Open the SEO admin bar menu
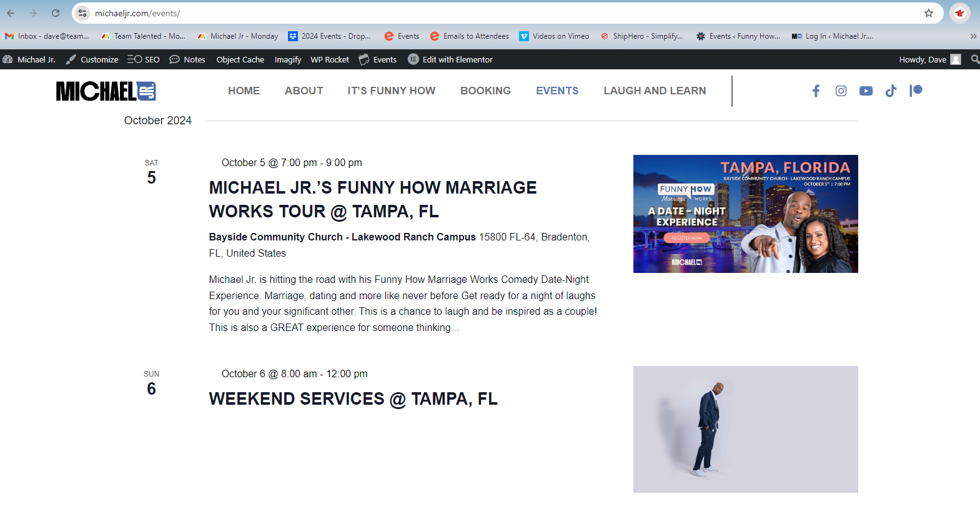 (x=144, y=59)
